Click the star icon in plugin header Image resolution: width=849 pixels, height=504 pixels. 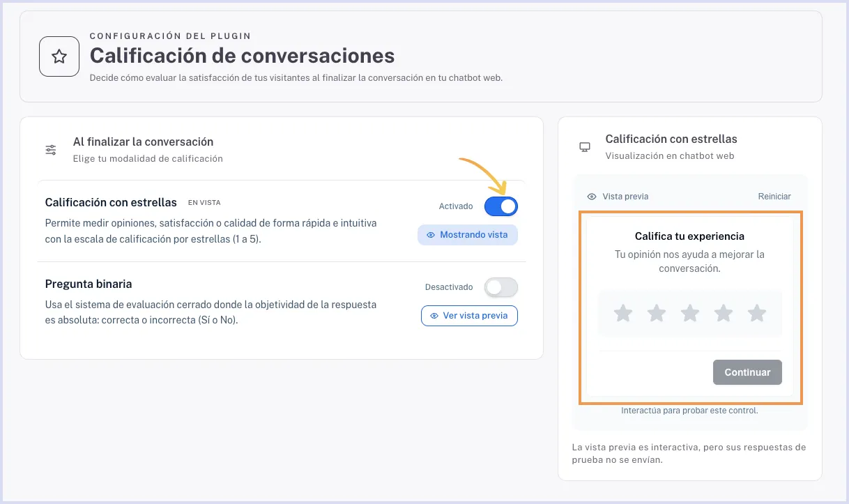pyautogui.click(x=59, y=56)
